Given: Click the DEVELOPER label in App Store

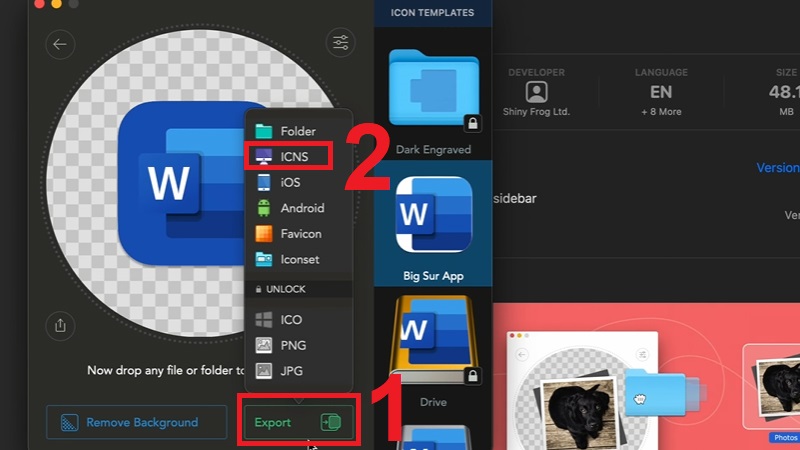Looking at the screenshot, I should point(536,72).
